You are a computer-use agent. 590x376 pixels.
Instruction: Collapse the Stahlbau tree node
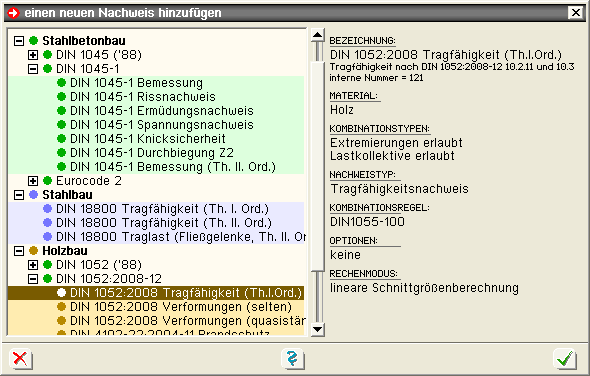(x=19, y=195)
